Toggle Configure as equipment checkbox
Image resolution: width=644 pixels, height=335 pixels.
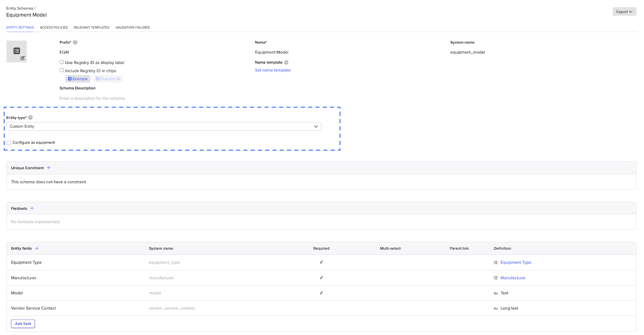[x=8, y=143]
